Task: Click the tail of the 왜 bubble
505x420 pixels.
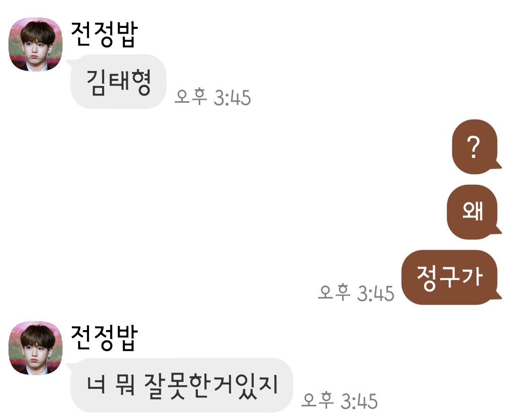Action: pos(498,230)
